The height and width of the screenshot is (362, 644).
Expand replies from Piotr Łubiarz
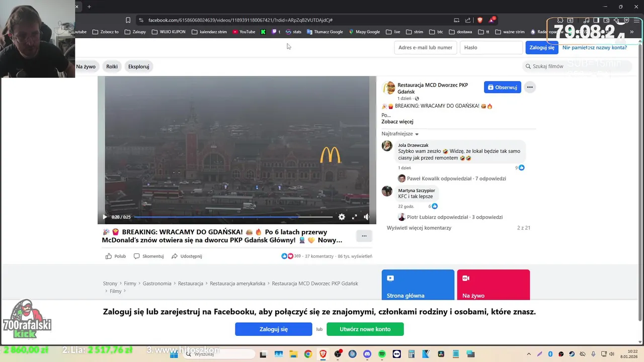[x=450, y=217]
